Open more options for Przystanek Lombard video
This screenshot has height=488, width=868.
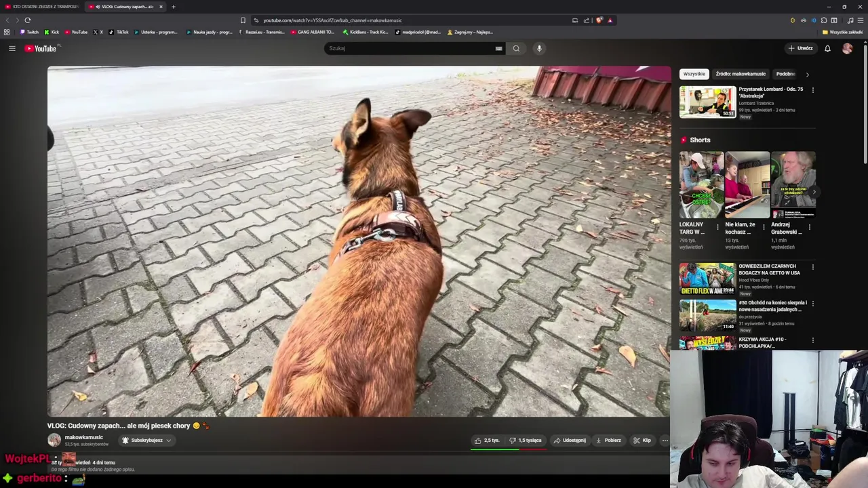[x=812, y=89]
